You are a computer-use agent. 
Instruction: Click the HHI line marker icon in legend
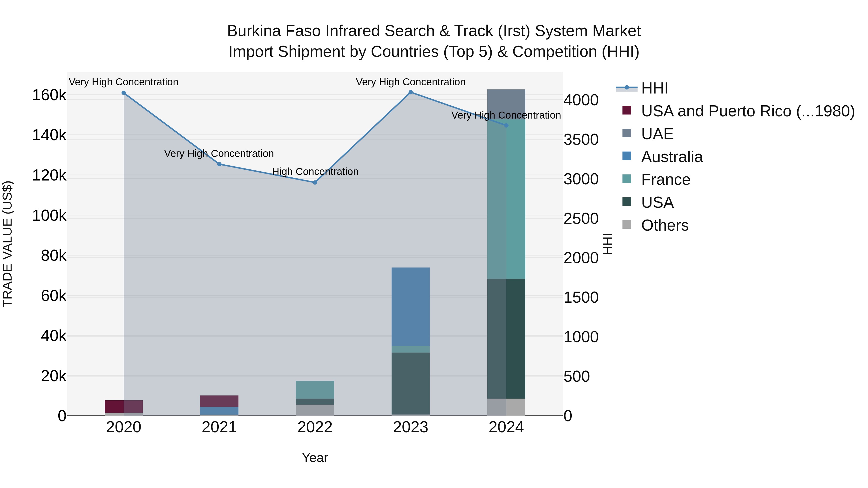point(626,88)
